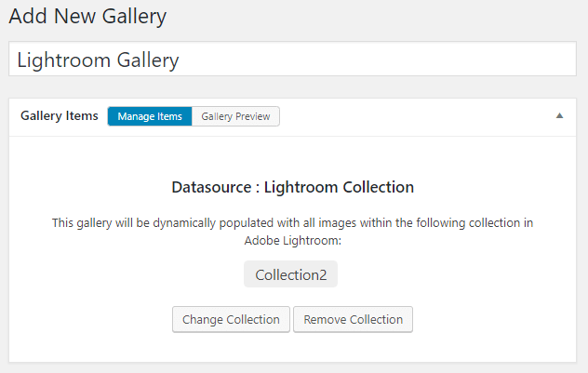
Task: Click the Datasource : Lightroom Collection heading
Action: pos(292,187)
